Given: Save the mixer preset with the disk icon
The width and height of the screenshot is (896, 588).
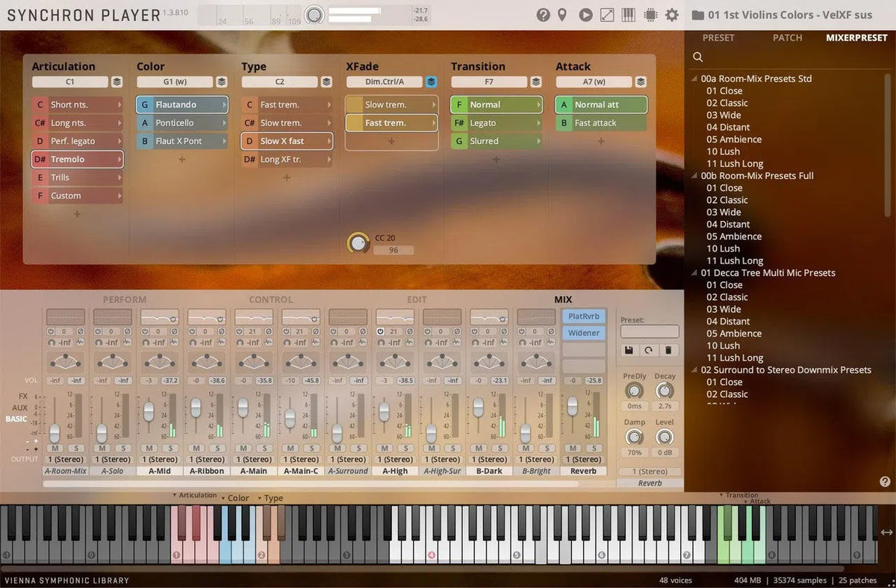Looking at the screenshot, I should click(x=629, y=350).
